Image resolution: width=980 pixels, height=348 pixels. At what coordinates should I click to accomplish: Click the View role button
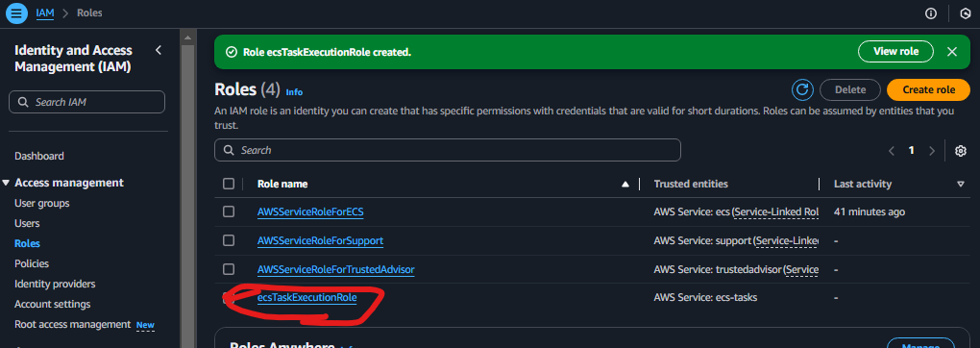click(x=895, y=51)
